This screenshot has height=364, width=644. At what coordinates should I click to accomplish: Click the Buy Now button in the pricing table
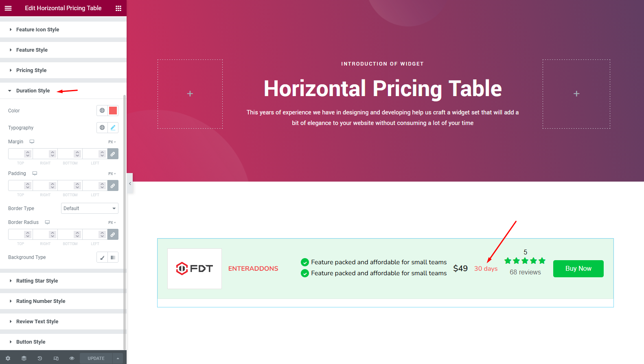tap(578, 268)
